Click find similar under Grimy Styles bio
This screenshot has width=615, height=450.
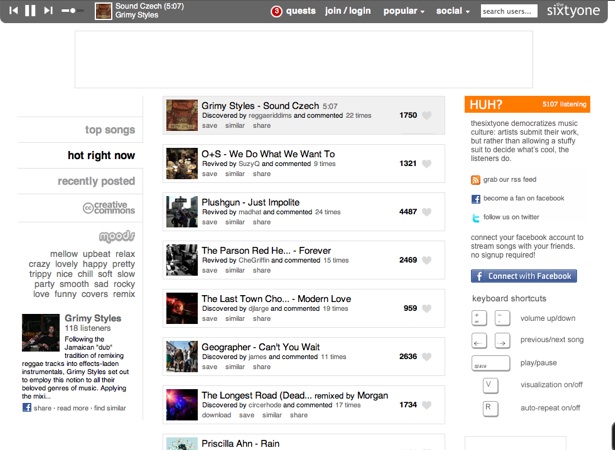(110, 408)
